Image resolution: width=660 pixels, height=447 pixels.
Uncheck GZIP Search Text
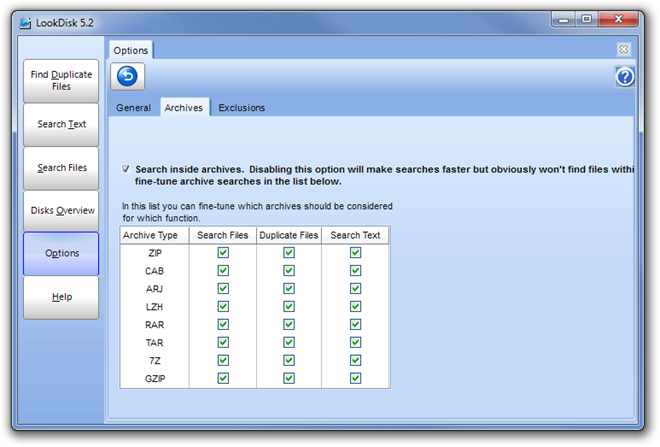pos(355,378)
